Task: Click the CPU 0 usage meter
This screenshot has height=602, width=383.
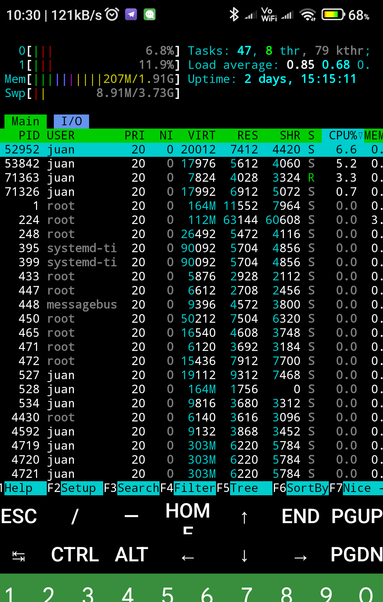Action: pos(99,51)
